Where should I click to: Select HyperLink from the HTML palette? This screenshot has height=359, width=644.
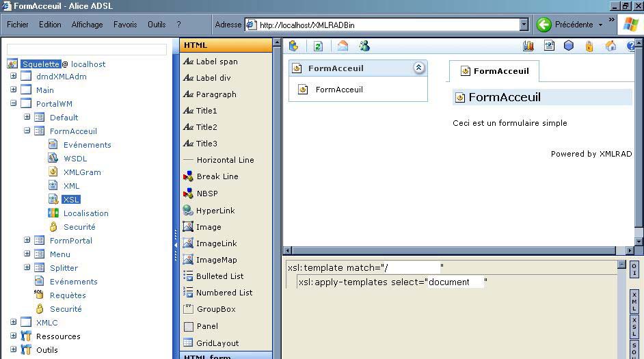tap(215, 211)
